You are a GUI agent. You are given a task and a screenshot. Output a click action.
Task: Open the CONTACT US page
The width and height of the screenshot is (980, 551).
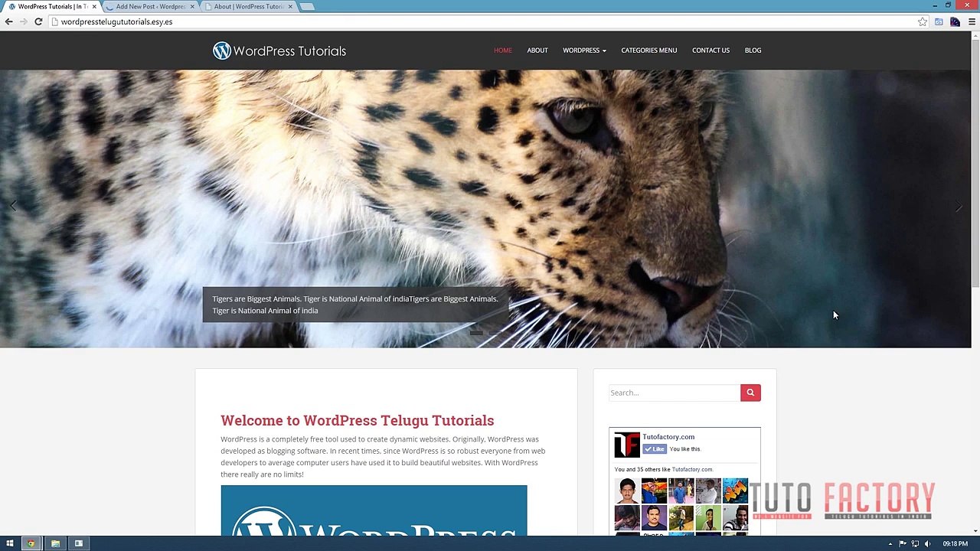coord(710,51)
